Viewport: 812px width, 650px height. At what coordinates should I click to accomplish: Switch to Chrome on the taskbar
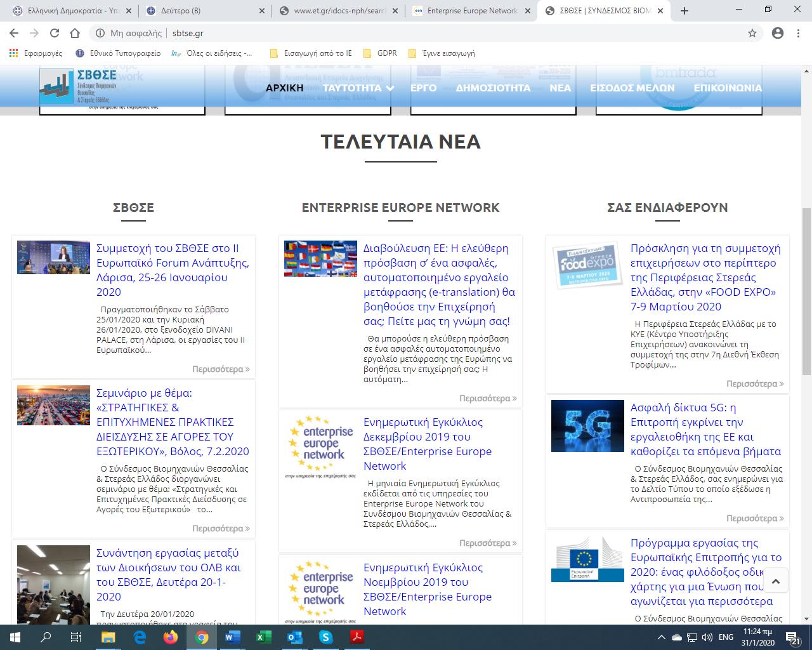pyautogui.click(x=202, y=637)
